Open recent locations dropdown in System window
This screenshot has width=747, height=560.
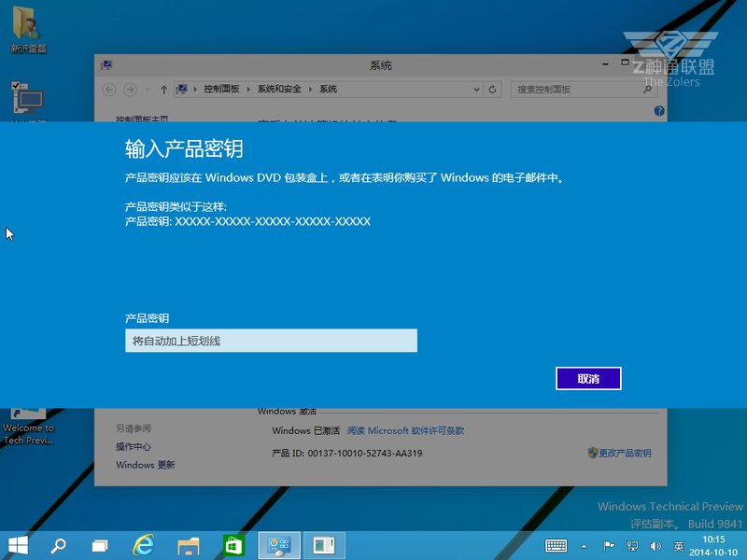(148, 90)
